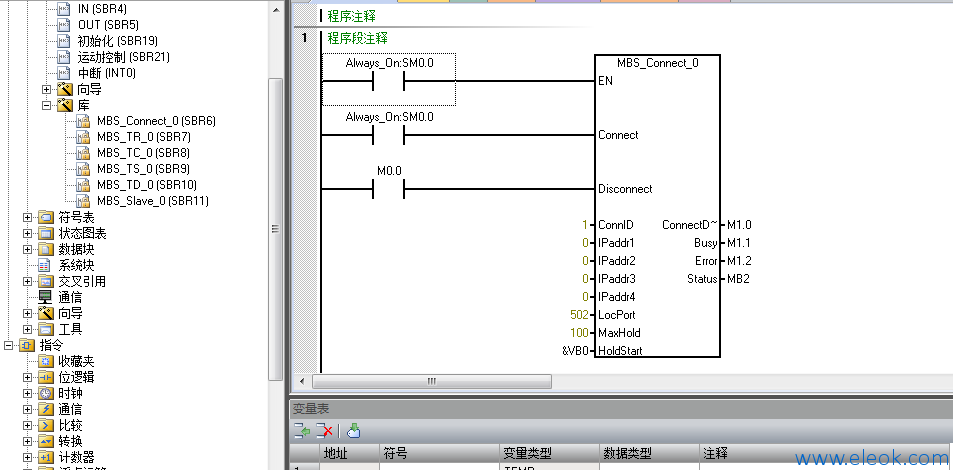Viewport: 953px width, 470px height.
Task: Expand the 工具 tools folder
Action: (x=27, y=330)
